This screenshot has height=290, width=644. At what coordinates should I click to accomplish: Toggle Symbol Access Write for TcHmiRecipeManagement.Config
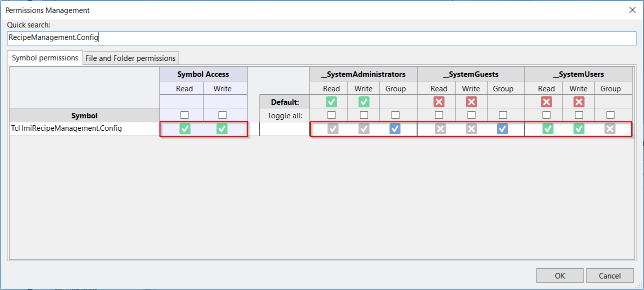point(222,129)
